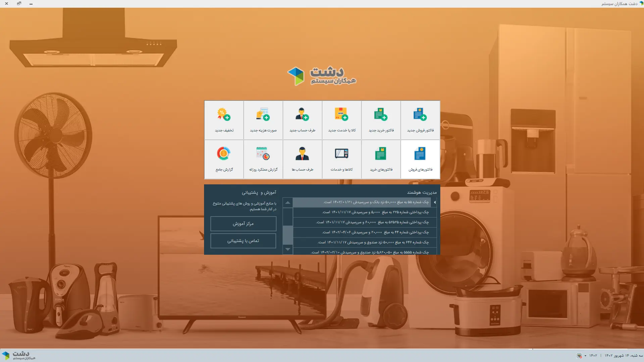Screen dimensions: 644x362
Task: Add a new account party (طرف حساب جدید)
Action: (302, 120)
